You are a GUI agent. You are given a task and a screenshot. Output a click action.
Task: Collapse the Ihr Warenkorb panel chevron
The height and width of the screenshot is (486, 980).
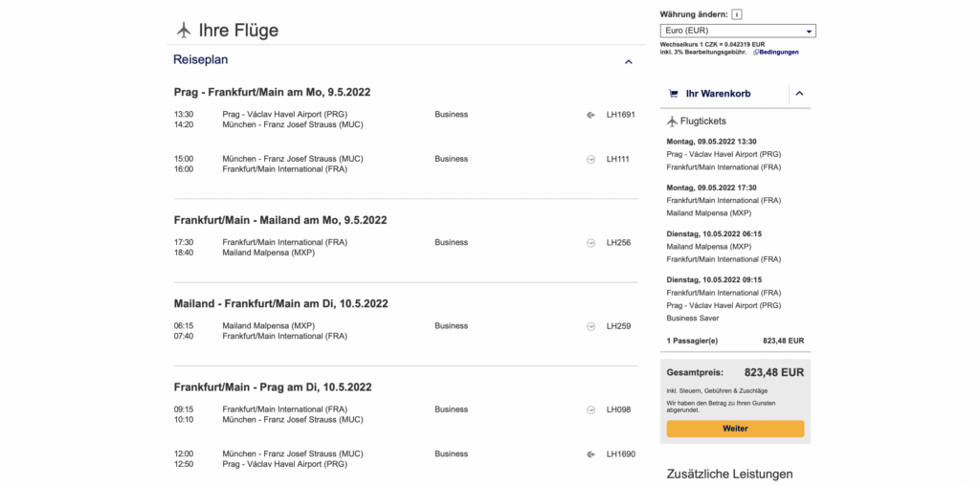tap(800, 94)
